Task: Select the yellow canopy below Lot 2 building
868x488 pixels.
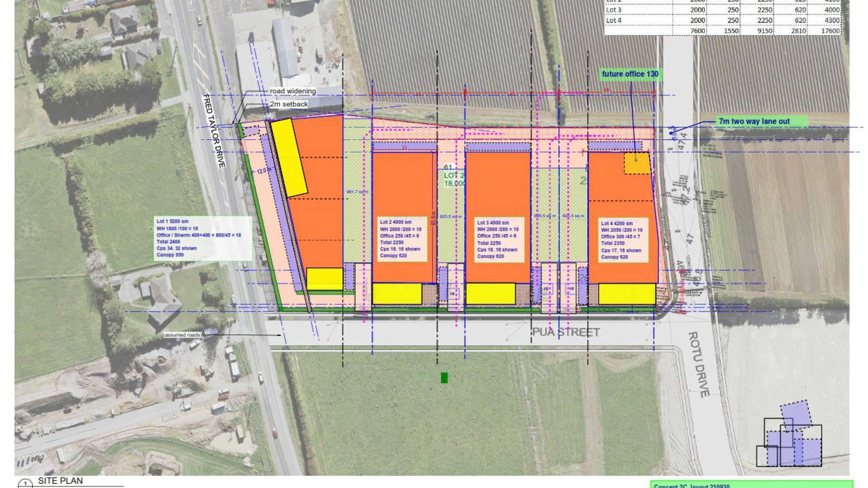Action: pos(397,294)
